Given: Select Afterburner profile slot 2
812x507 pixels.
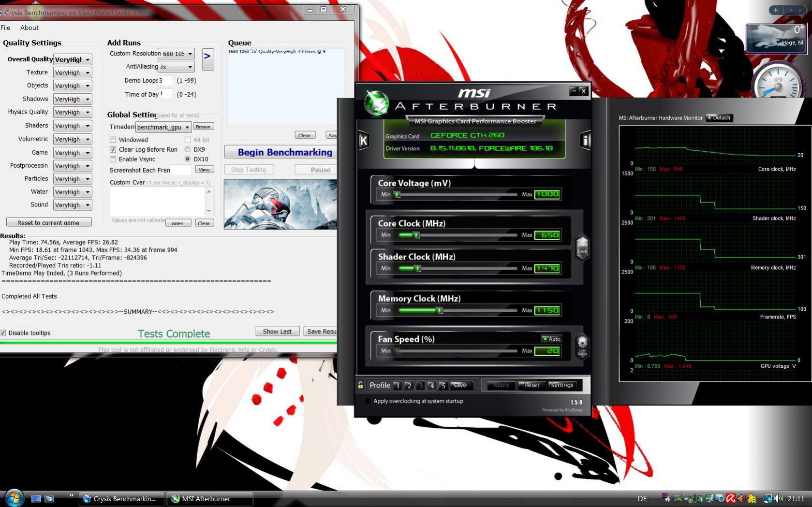Looking at the screenshot, I should pyautogui.click(x=409, y=385).
